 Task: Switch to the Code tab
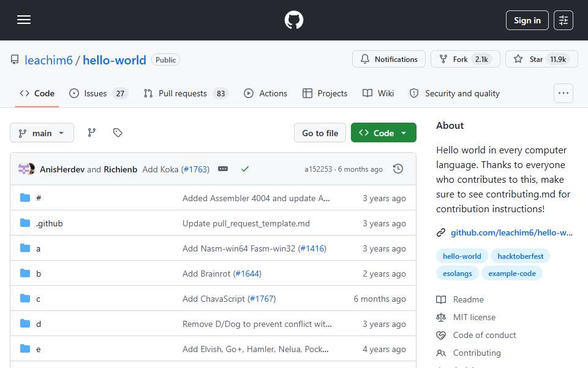tap(37, 93)
